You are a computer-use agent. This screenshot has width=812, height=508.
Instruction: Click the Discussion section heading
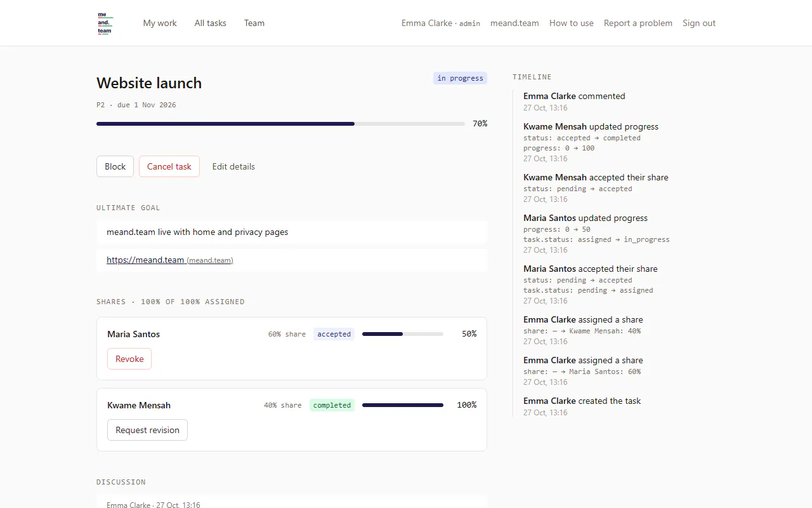121,482
